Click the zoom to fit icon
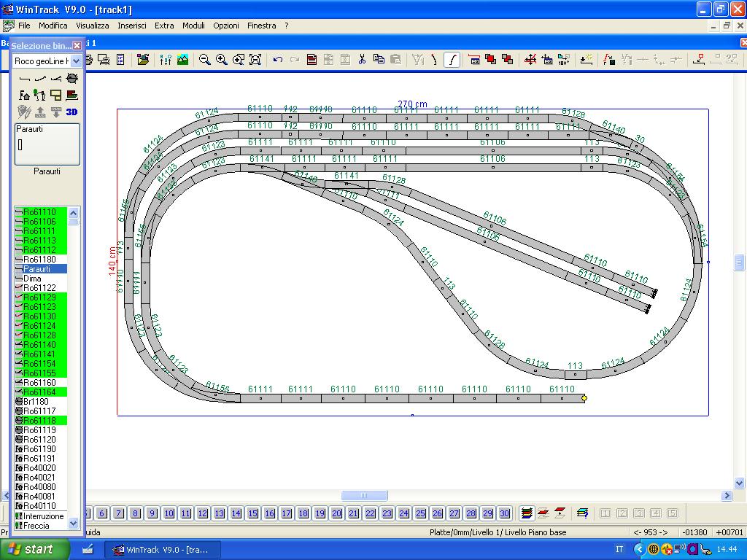This screenshot has width=747, height=560. (255, 60)
